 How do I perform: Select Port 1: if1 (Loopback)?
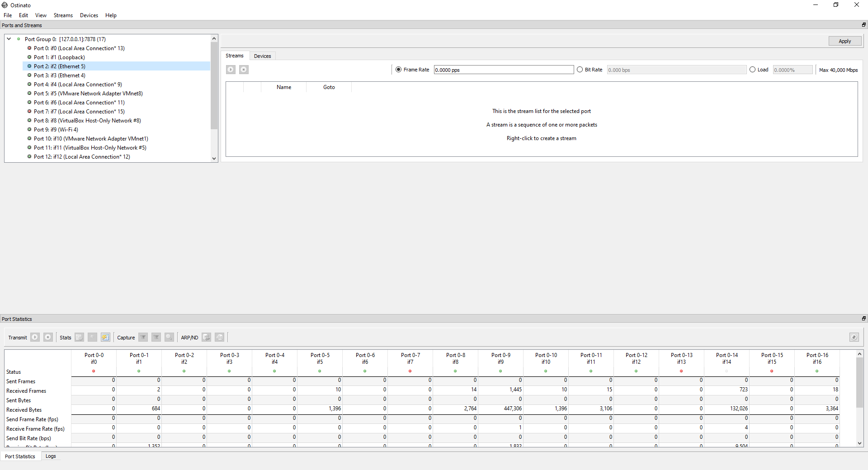59,57
